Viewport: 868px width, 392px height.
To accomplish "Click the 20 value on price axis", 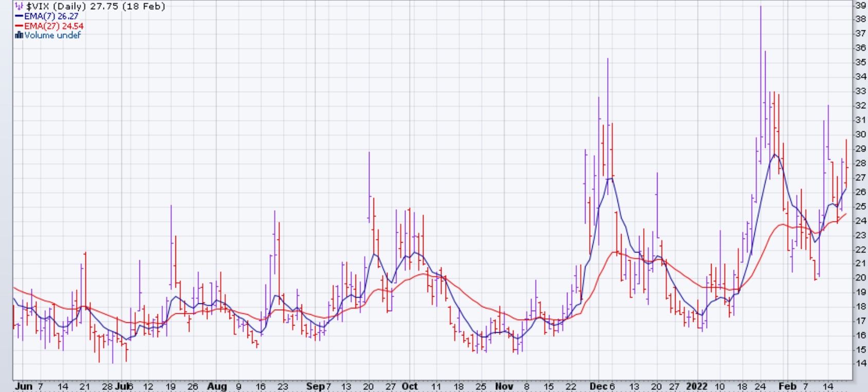I will coord(860,277).
